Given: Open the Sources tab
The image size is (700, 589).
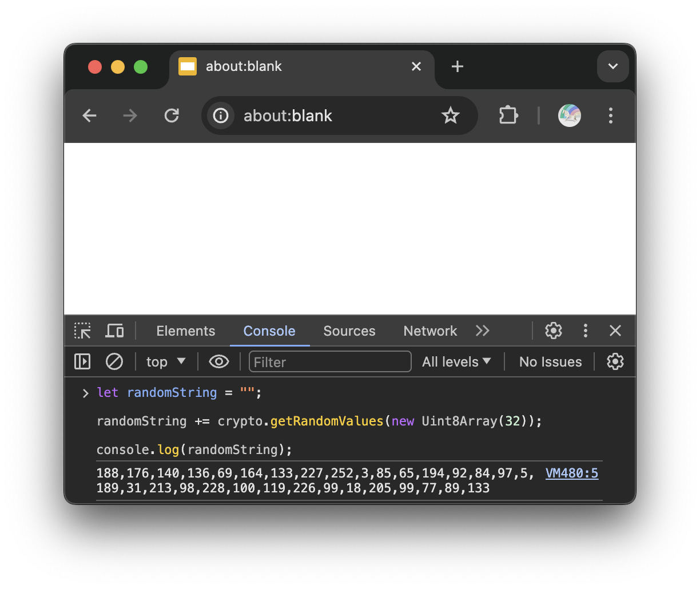Looking at the screenshot, I should tap(349, 331).
